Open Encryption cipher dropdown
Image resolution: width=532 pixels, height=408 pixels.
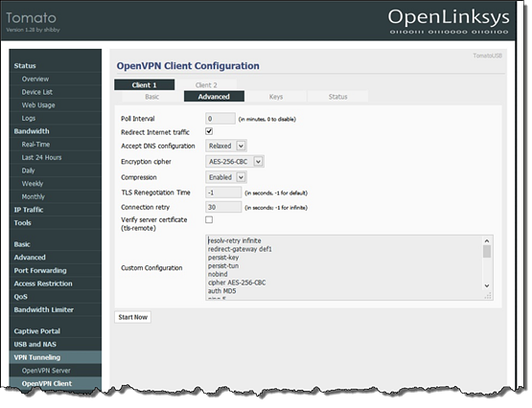pyautogui.click(x=235, y=162)
